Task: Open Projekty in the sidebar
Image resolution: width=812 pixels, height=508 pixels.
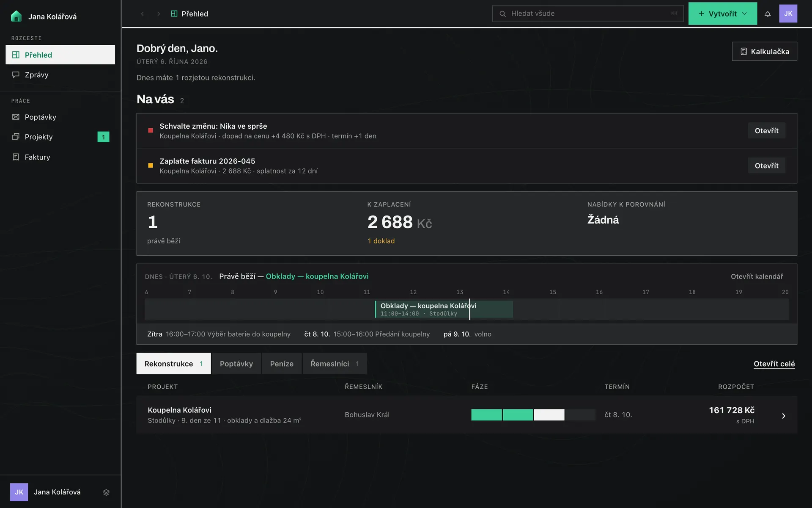Action: [60, 137]
